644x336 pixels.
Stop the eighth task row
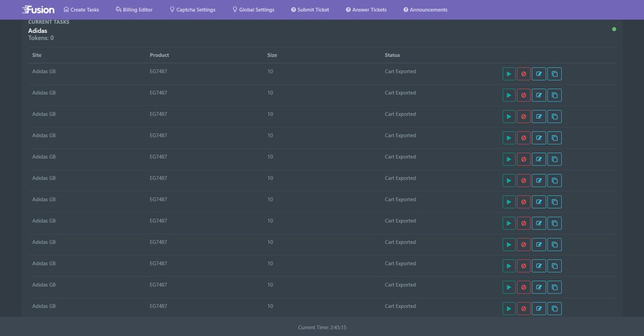click(524, 223)
